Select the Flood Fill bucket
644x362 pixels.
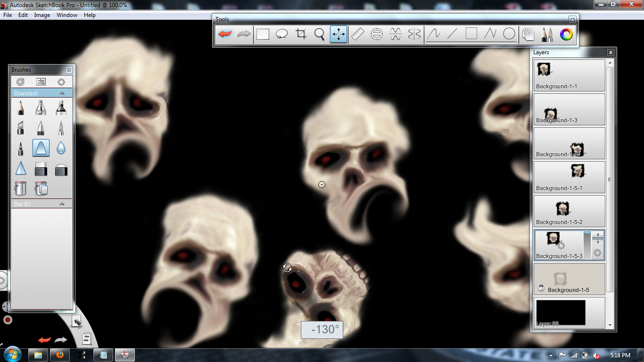(21, 189)
